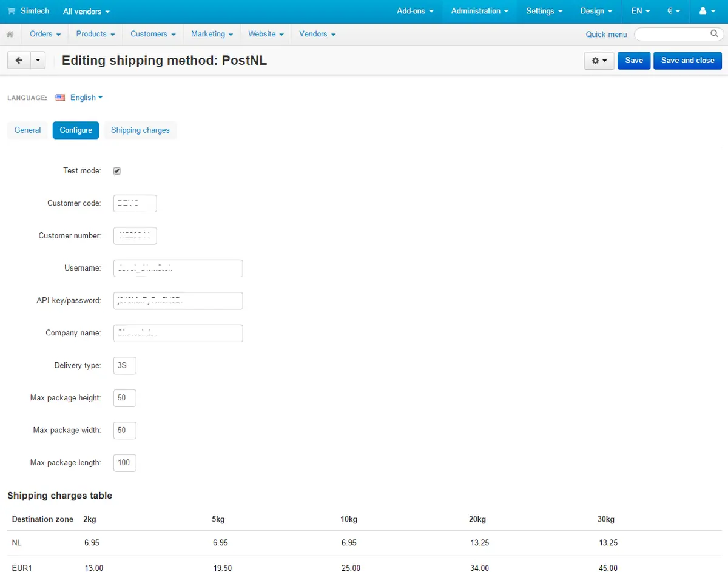
Task: Open the Products menu
Action: click(95, 34)
